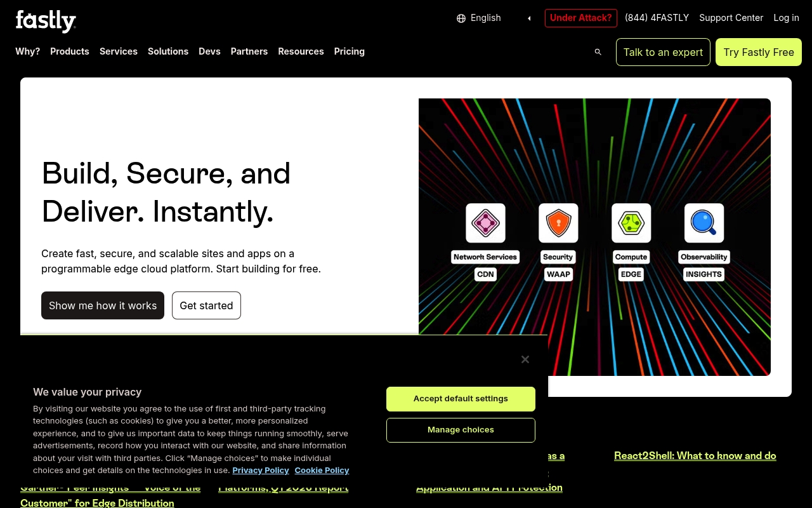Click the WAAP label
This screenshot has height=508, width=812.
click(558, 274)
